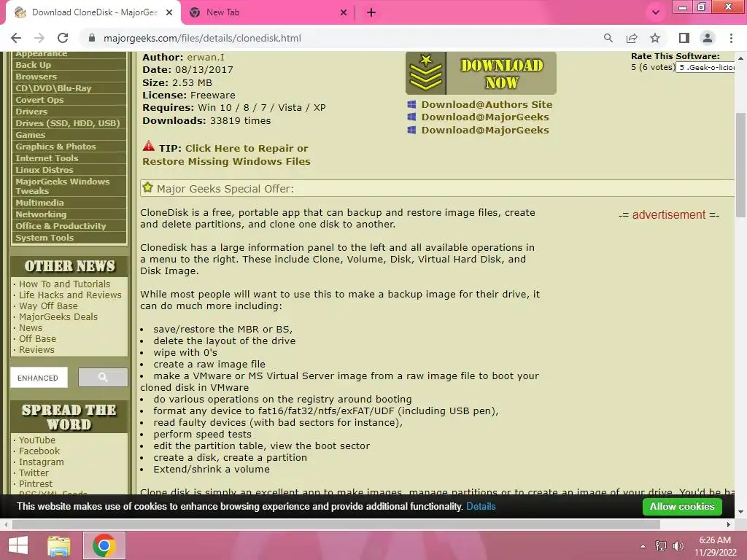Screen dimensions: 747x560
Task: Click the Windows icon beside Download@Authors Site
Action: pos(411,104)
